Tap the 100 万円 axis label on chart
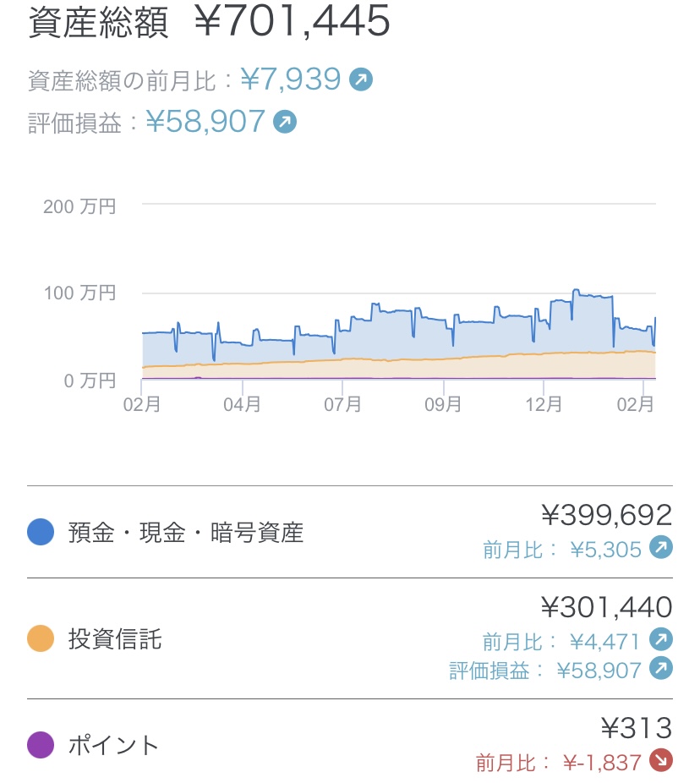The image size is (700, 783). 79,293
